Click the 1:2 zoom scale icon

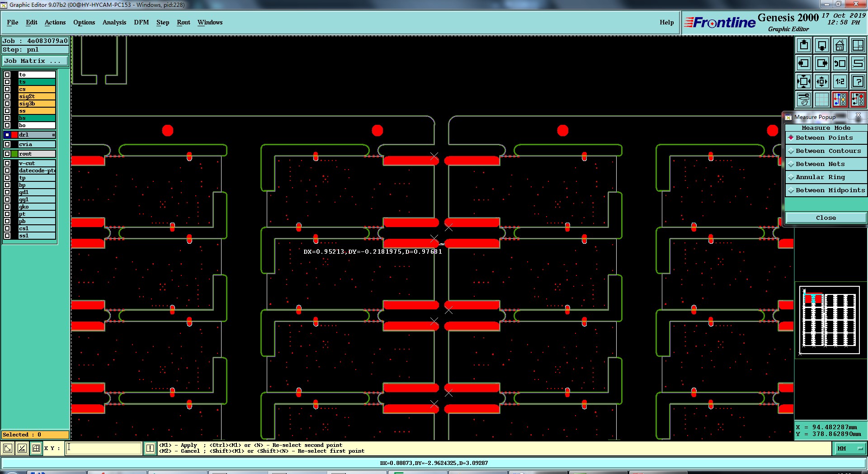tap(840, 81)
